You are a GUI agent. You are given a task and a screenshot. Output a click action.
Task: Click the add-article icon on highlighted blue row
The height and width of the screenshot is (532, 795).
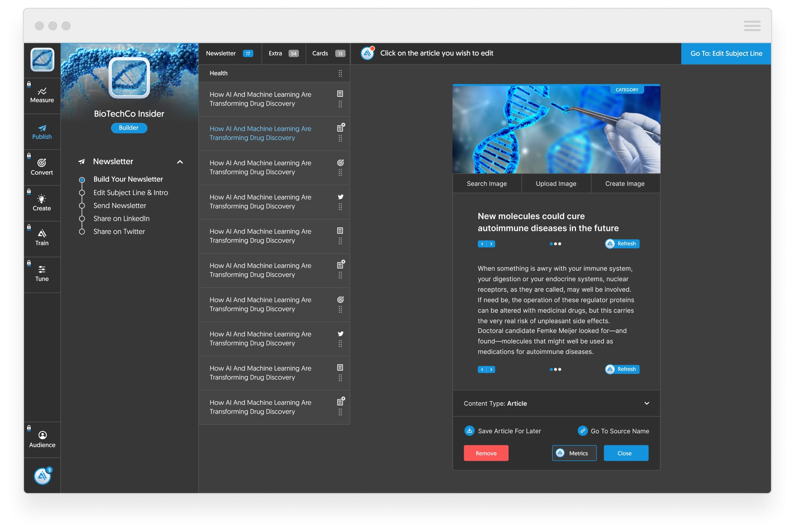(340, 127)
